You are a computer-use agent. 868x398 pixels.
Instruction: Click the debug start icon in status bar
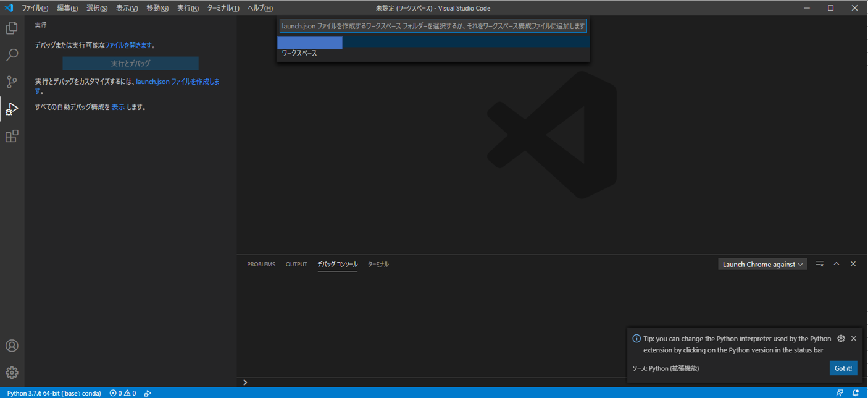(x=148, y=393)
